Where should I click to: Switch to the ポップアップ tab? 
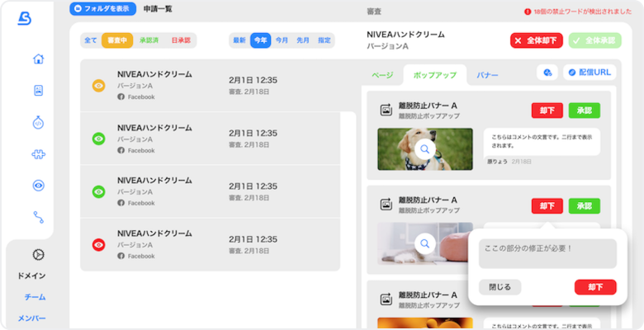point(435,75)
